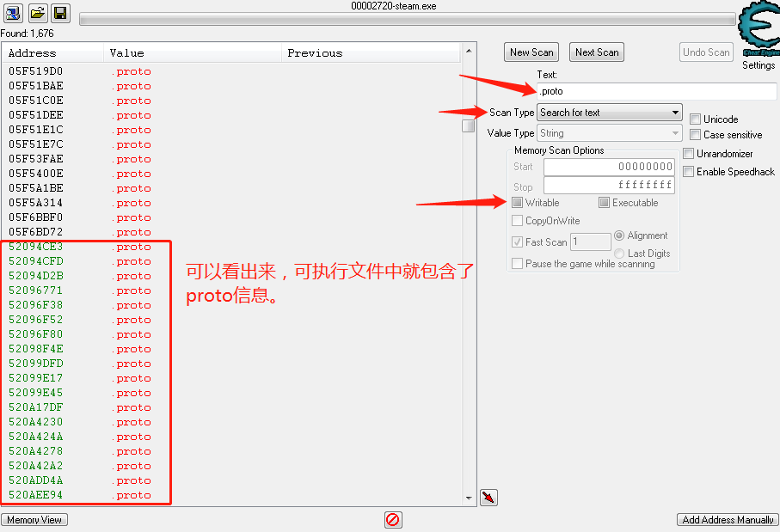Open the Scan Type dropdown

click(x=610, y=113)
